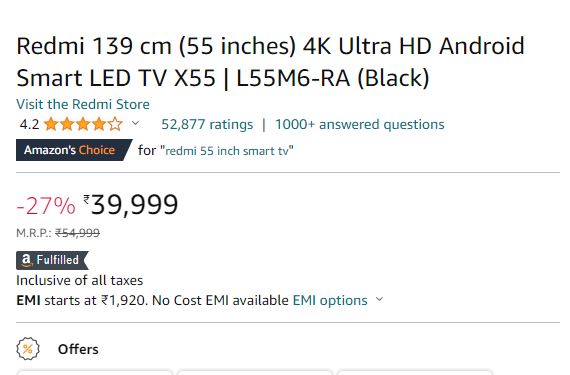Viewport: 570px width, 375px height.
Task: Open 1000+ answered questions link
Action: 360,124
